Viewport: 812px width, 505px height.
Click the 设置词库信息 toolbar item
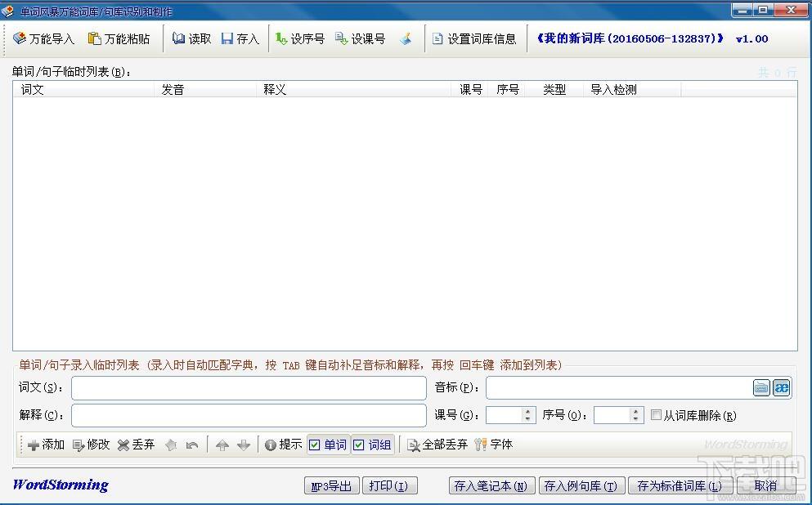[x=474, y=38]
